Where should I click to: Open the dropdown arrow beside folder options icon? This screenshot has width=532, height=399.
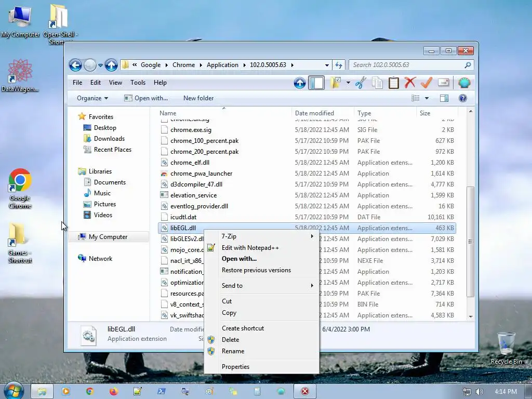coord(348,83)
